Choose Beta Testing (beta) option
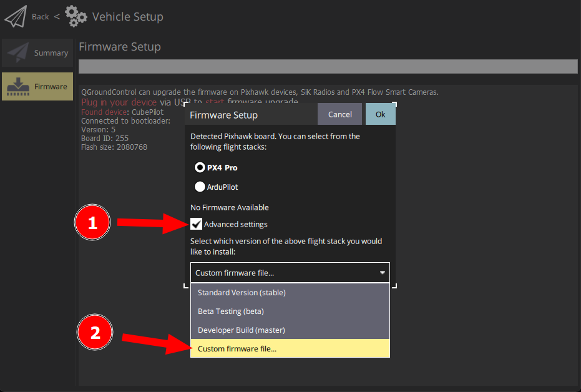 (290, 311)
